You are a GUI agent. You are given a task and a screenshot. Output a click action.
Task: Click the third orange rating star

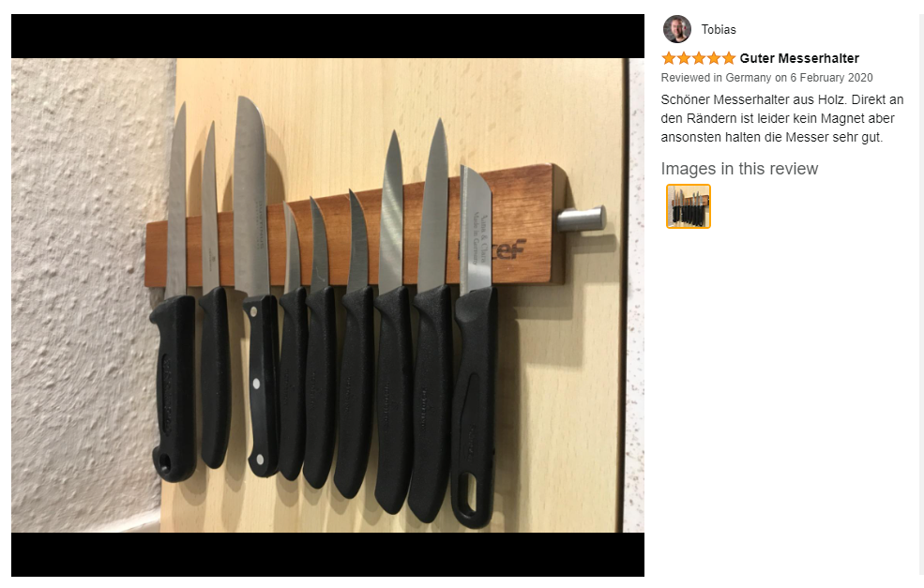[x=698, y=58]
